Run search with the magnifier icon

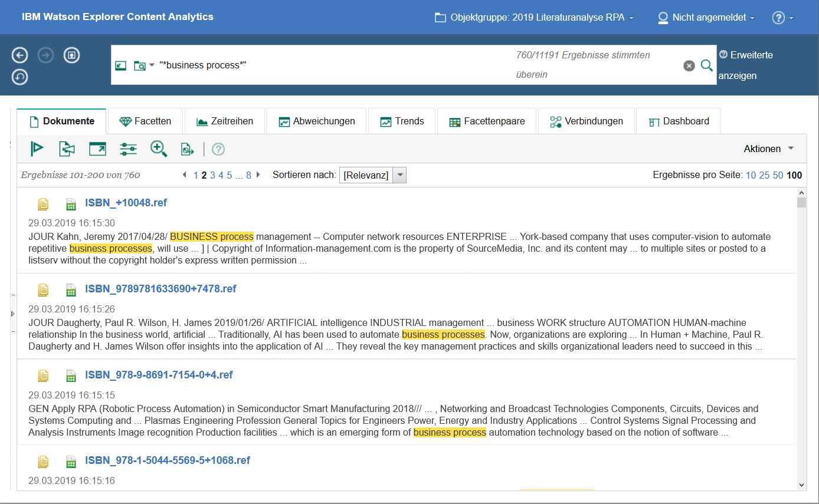(x=706, y=65)
